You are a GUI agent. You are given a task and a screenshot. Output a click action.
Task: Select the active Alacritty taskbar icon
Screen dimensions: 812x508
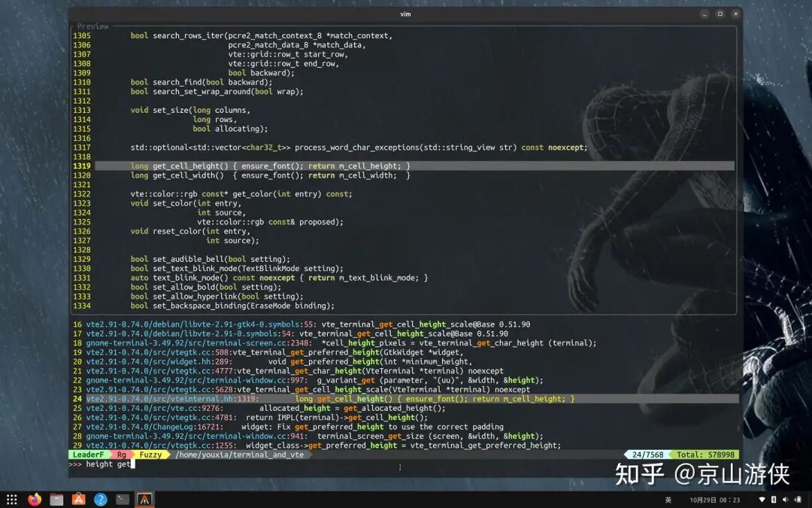pos(144,499)
